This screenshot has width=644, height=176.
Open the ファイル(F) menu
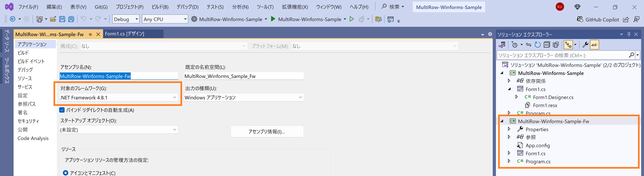click(28, 7)
